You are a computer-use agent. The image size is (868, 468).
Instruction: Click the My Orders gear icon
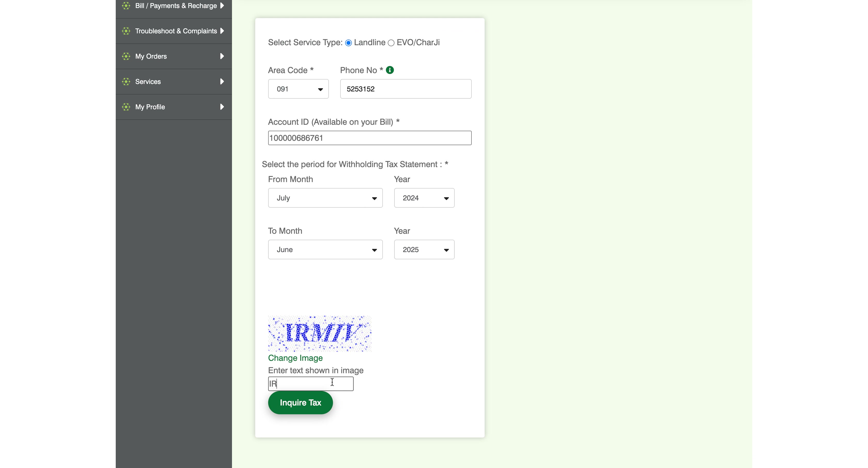click(126, 56)
